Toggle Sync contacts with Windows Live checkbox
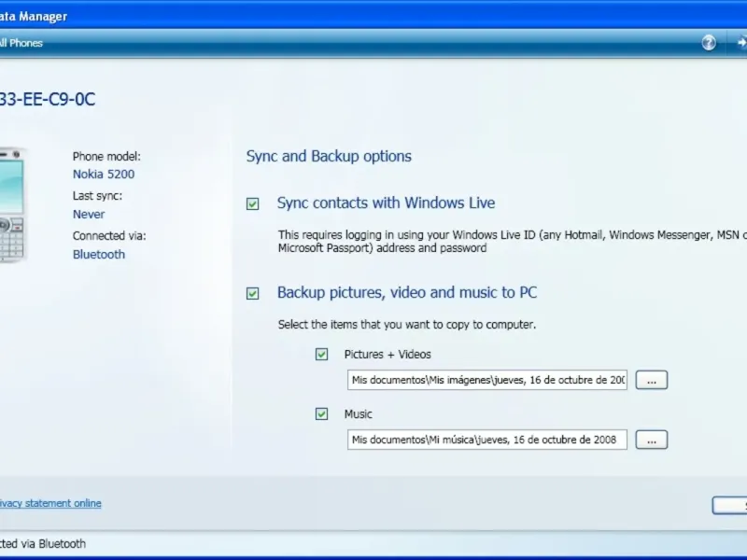The height and width of the screenshot is (560, 747). tap(252, 203)
